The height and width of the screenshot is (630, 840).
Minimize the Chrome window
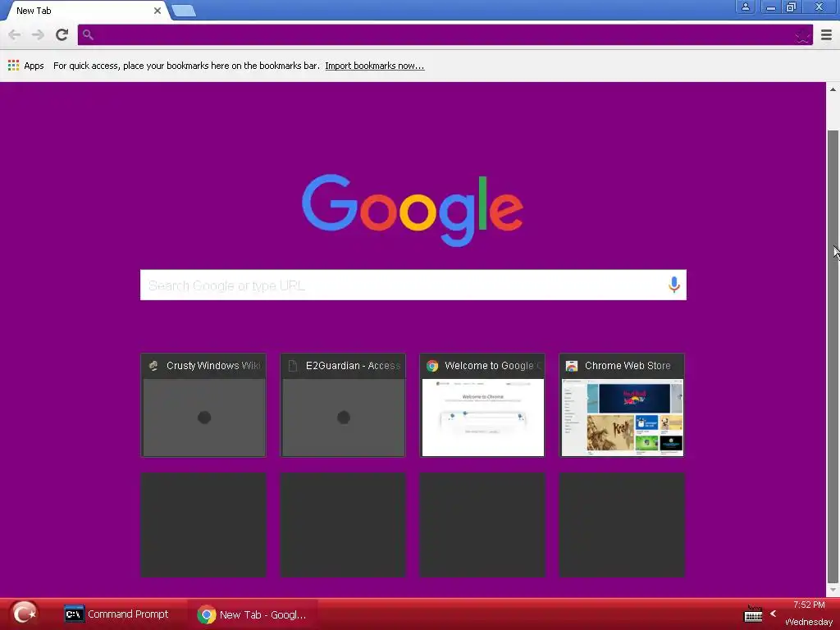(x=771, y=7)
